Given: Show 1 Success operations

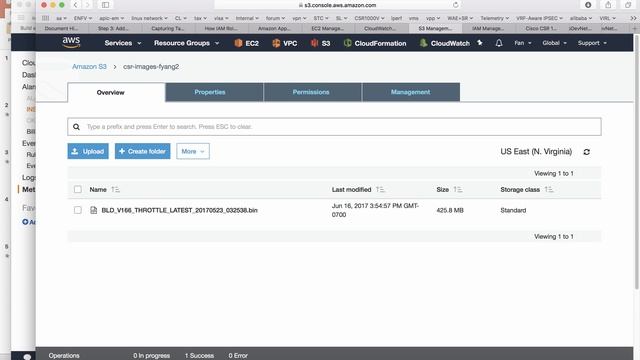Looking at the screenshot, I should point(199,356).
